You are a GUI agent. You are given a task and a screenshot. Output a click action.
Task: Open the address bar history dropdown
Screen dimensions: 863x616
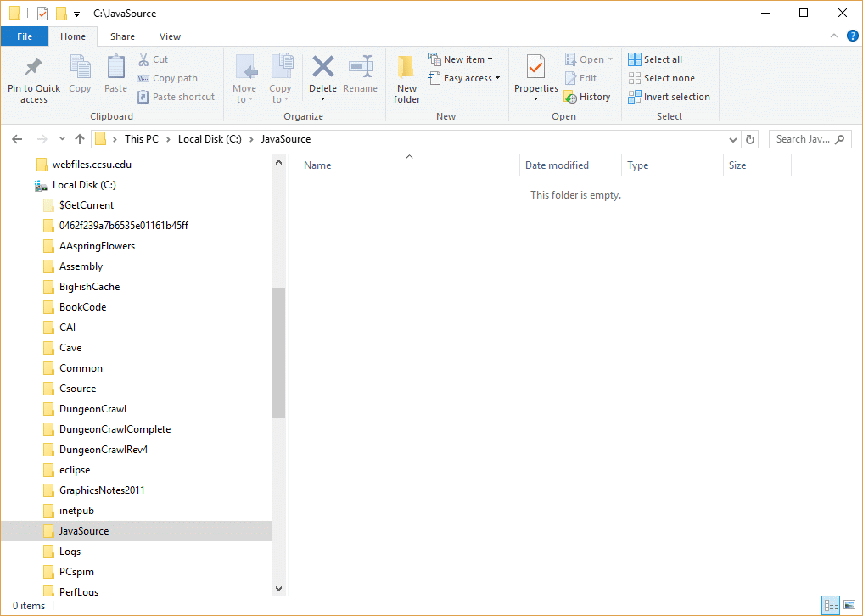pos(733,139)
